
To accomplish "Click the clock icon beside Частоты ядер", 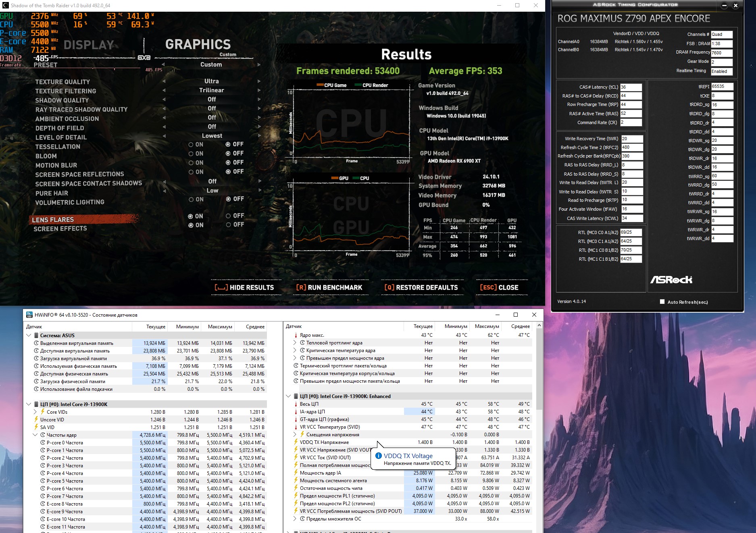I will point(43,435).
